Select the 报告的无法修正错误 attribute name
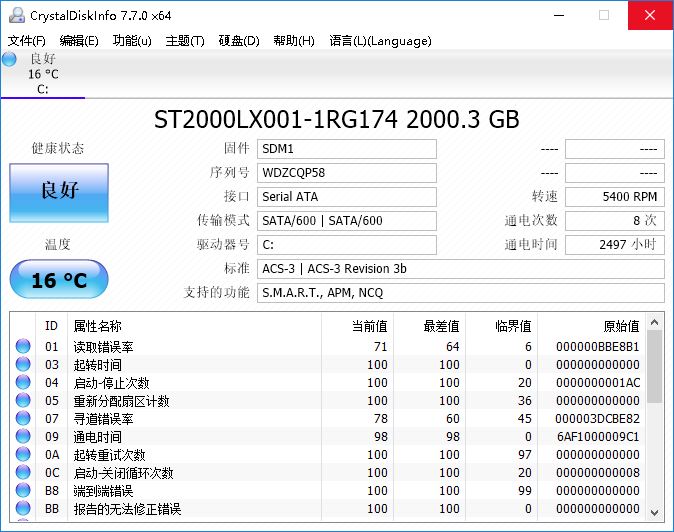Viewport: 674px width, 532px height. click(127, 509)
